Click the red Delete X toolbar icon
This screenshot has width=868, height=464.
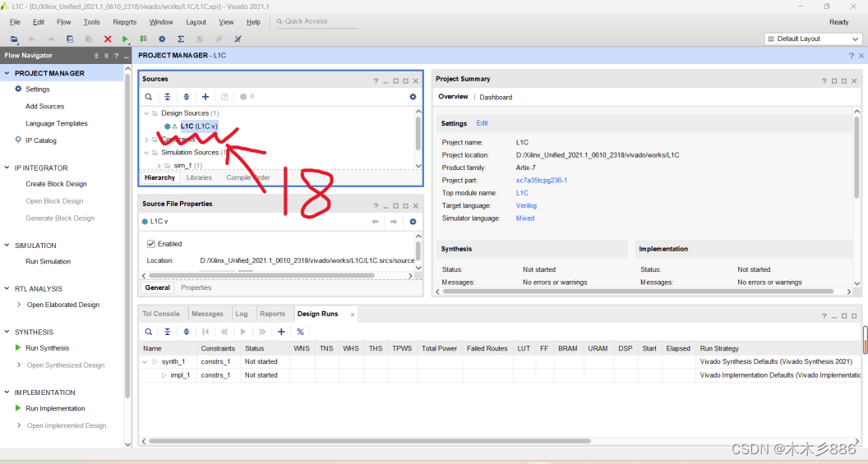108,39
